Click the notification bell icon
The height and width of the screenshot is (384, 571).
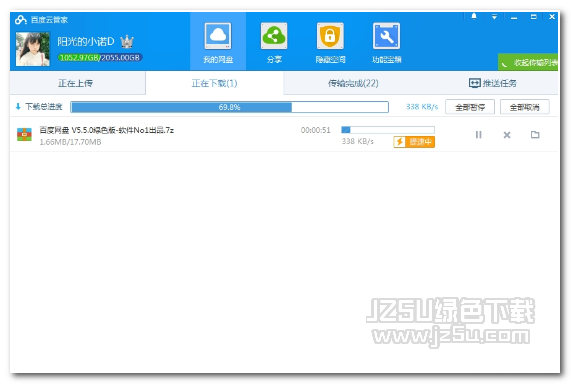tap(474, 16)
